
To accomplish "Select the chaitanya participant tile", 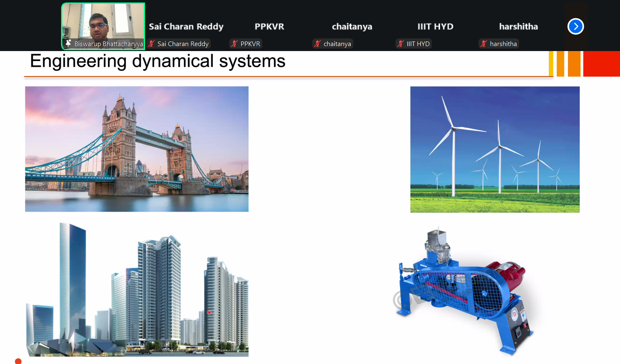I will click(x=352, y=27).
